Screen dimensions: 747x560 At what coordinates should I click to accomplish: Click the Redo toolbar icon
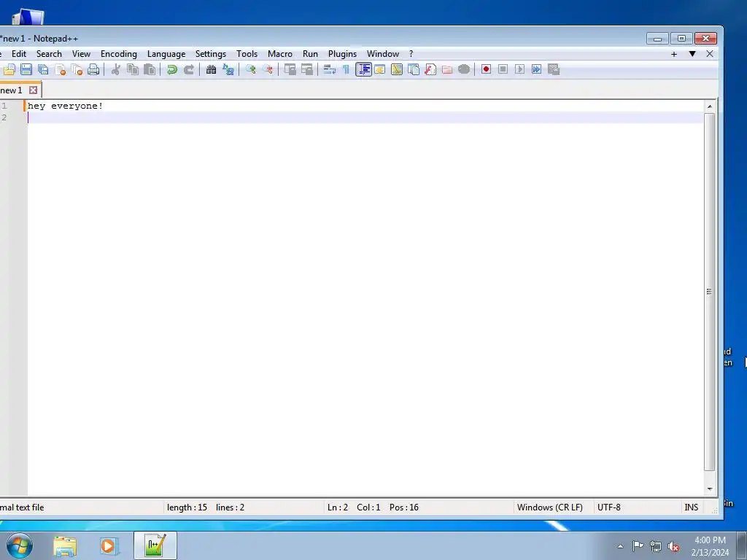tap(189, 69)
